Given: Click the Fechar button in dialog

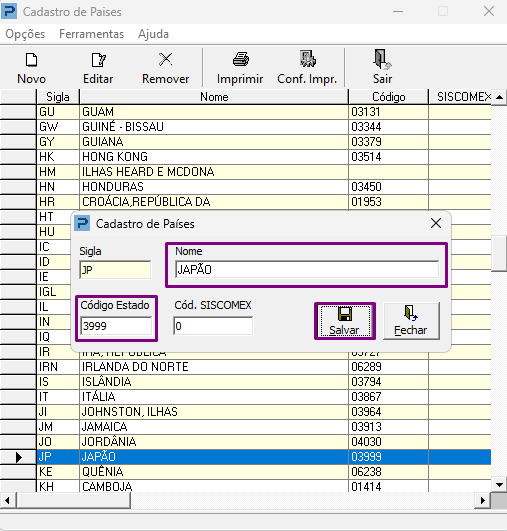Looking at the screenshot, I should [411, 321].
